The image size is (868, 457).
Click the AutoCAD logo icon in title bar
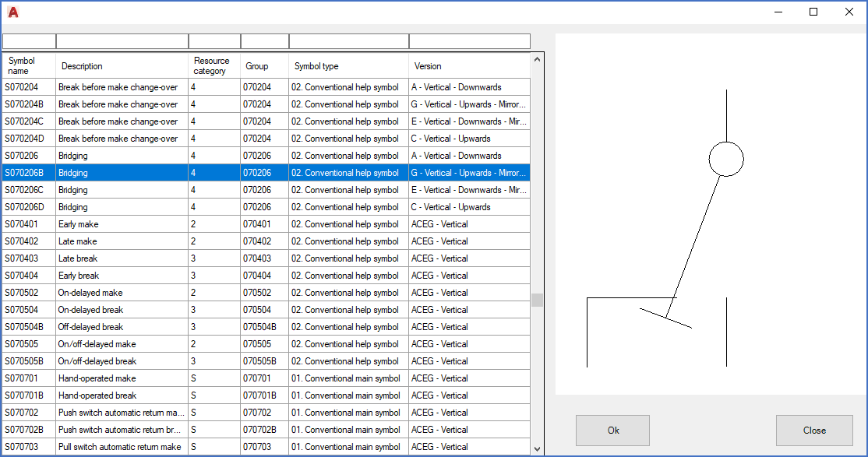[12, 12]
